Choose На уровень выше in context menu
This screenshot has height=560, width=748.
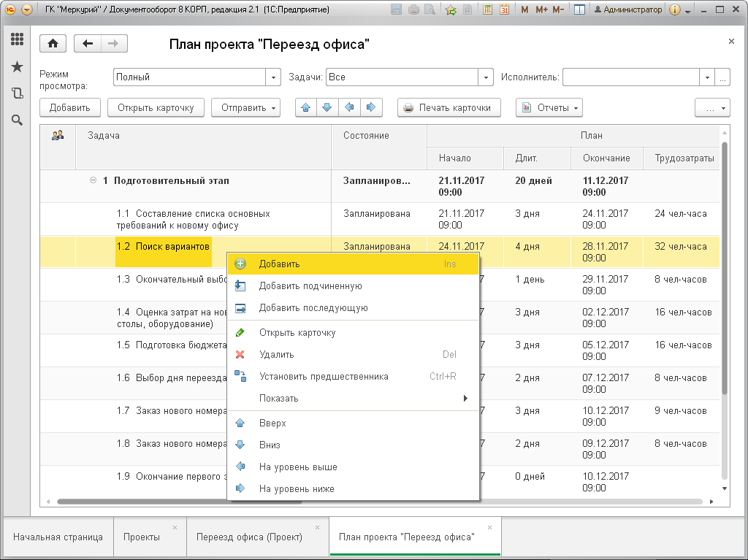coord(353,467)
